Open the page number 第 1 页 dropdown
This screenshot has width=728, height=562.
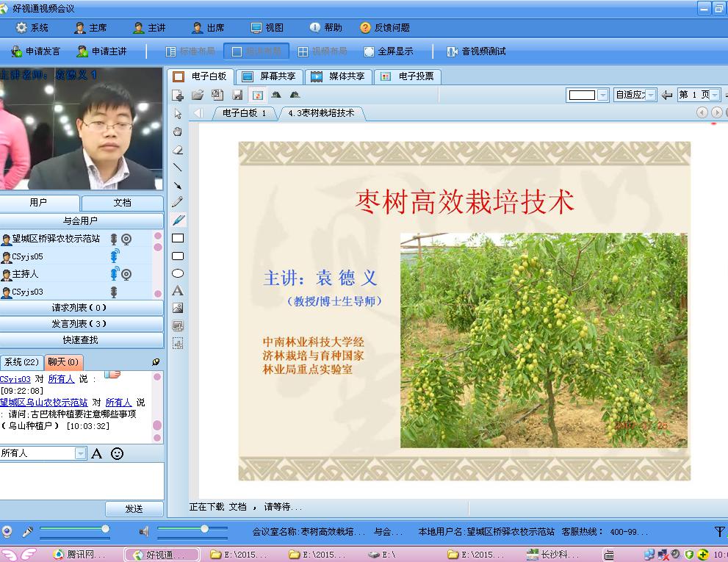pos(716,95)
